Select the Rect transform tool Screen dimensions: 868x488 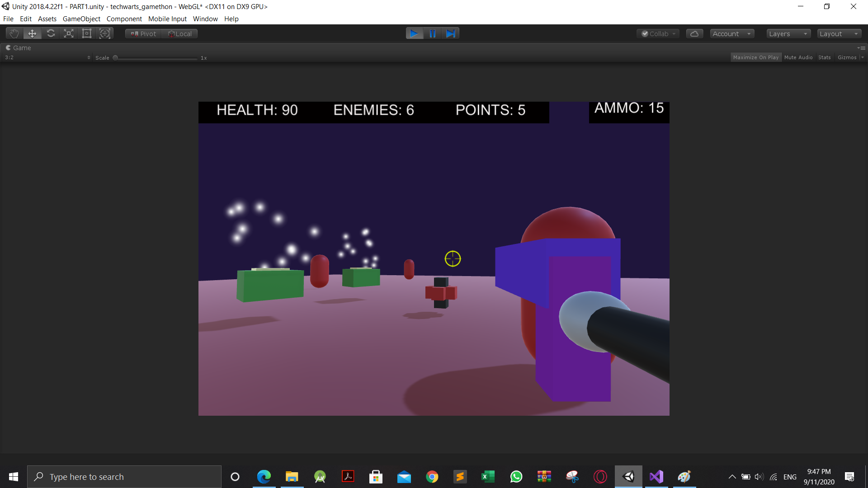point(87,33)
